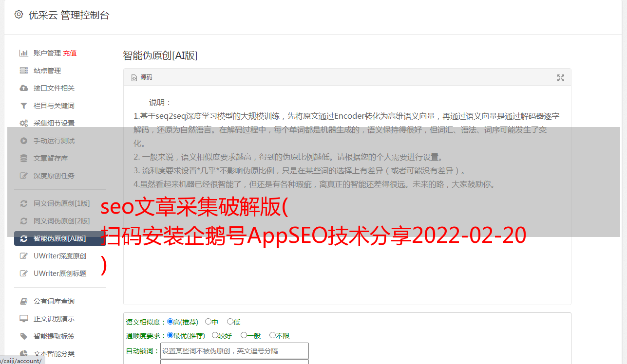Click the 栏目与关键词 filter icon
Image resolution: width=627 pixels, height=364 pixels.
(x=23, y=106)
